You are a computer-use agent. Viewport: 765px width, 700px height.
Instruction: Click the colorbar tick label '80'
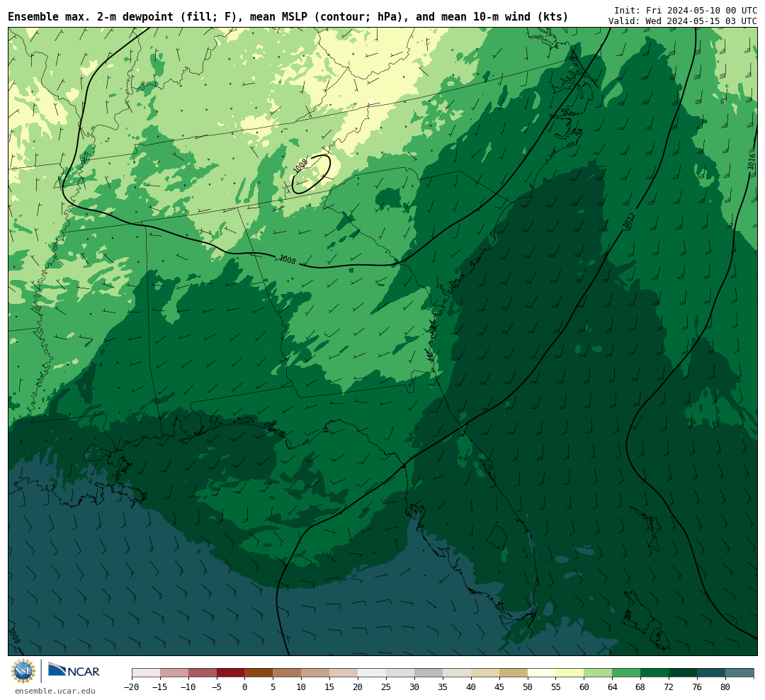click(x=725, y=687)
